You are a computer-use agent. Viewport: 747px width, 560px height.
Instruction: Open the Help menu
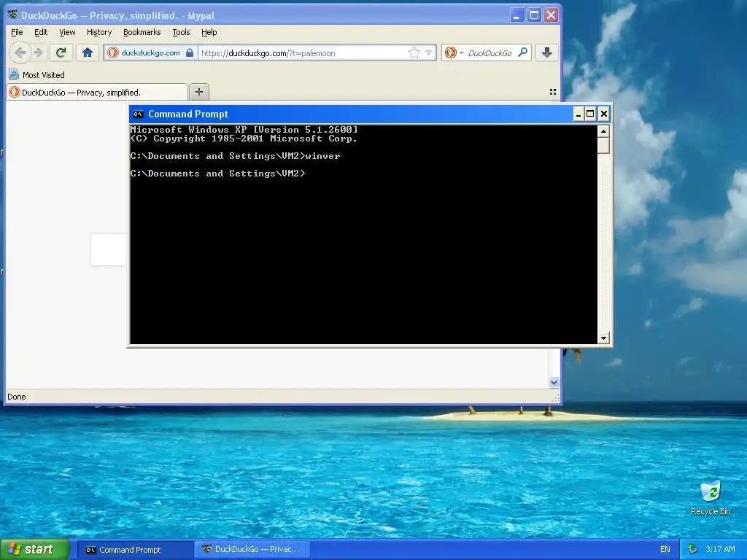pyautogui.click(x=209, y=32)
